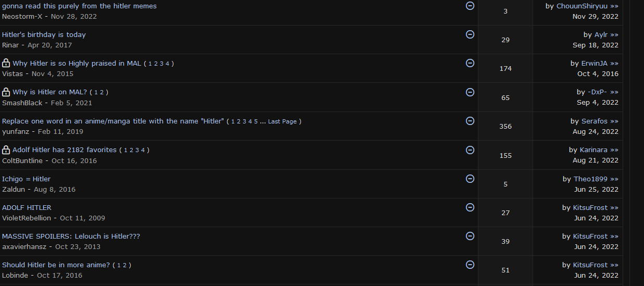Click the lock icon on 'Adolf Hitler has 2182 favorites'
This screenshot has width=644, height=286.
coord(6,150)
